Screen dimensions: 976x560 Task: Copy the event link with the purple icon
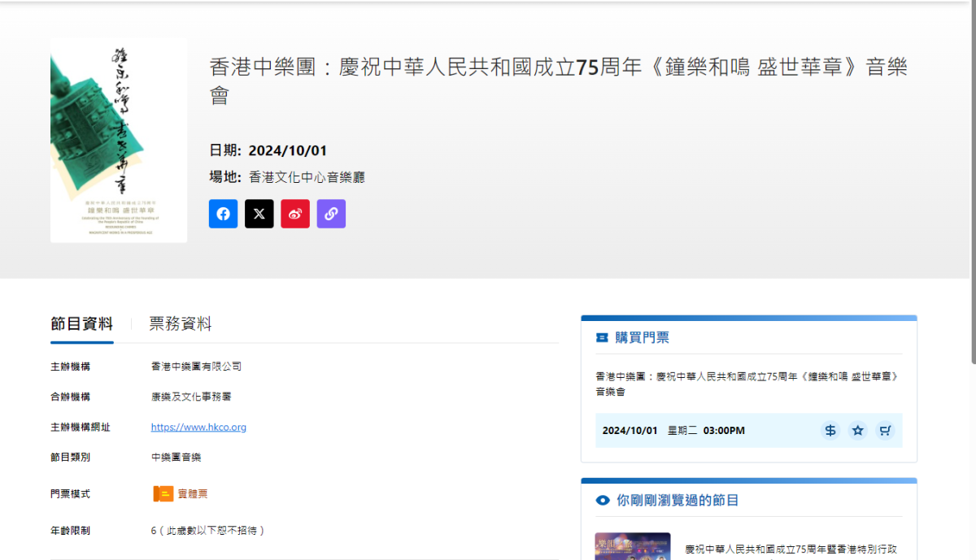coord(331,214)
